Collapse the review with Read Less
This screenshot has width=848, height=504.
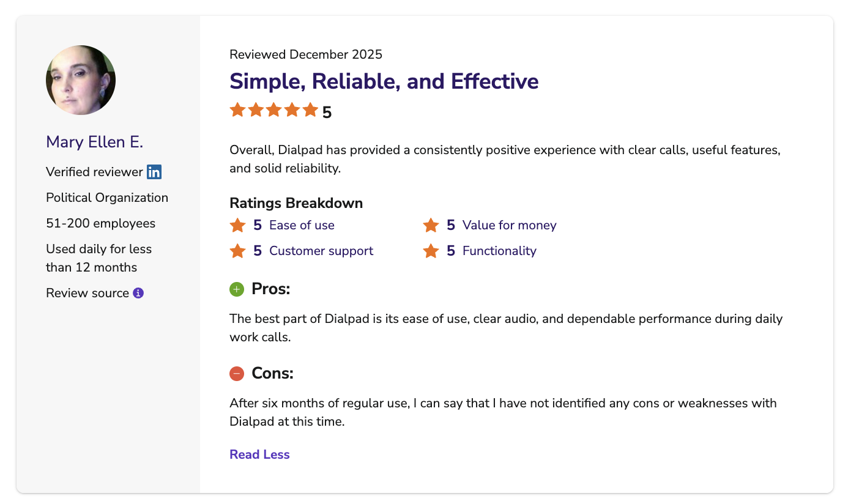point(259,454)
